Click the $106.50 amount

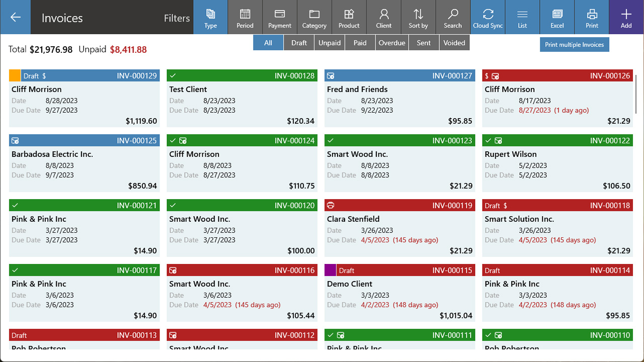pos(617,186)
